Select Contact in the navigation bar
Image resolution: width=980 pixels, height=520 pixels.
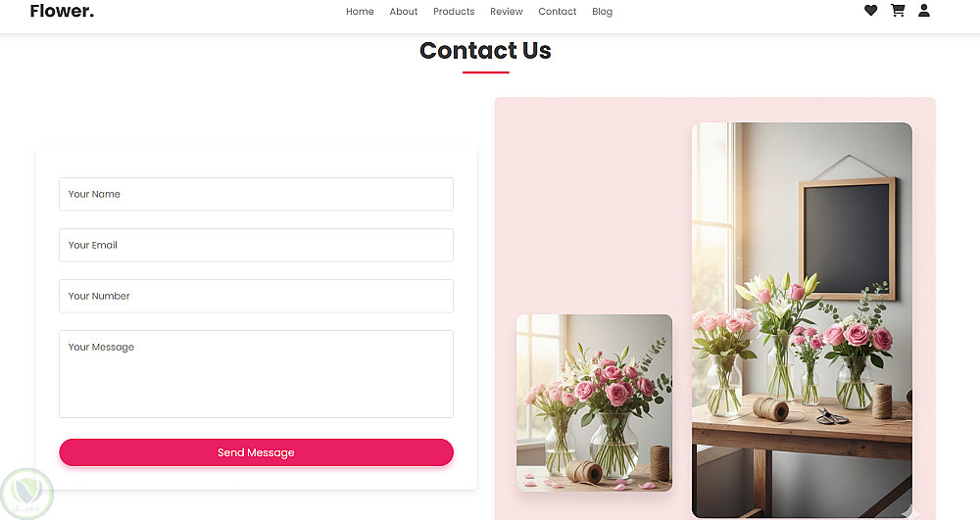pos(557,11)
